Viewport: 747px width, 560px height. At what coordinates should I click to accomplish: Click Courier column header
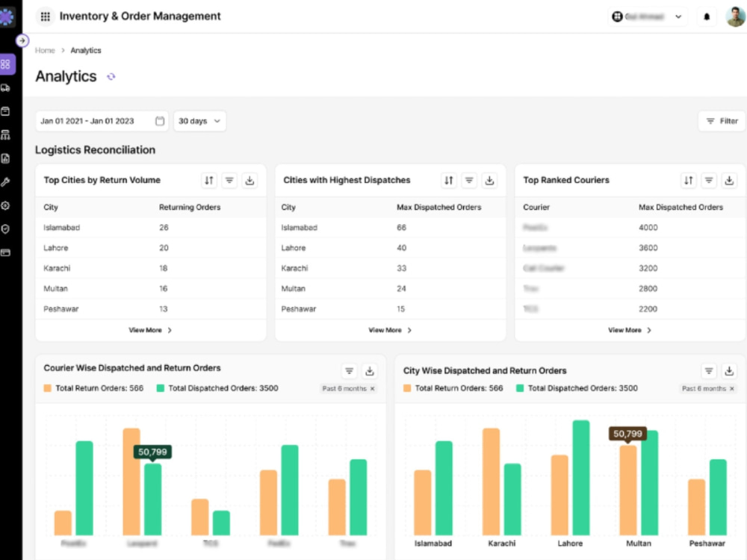click(x=536, y=207)
